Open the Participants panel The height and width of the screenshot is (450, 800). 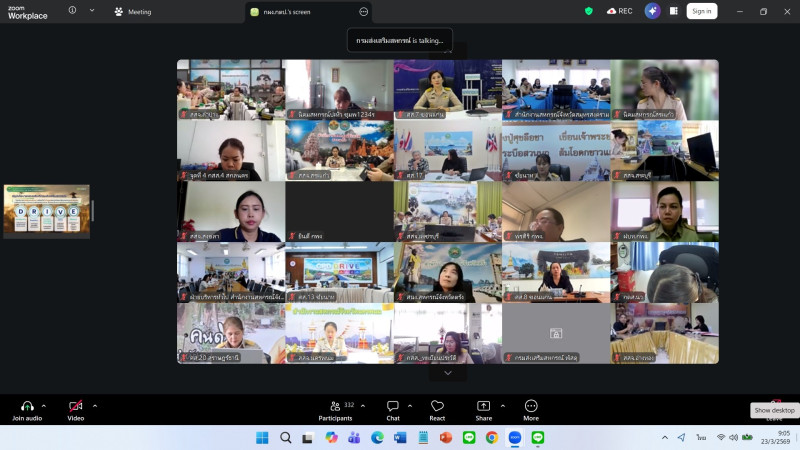tap(335, 406)
